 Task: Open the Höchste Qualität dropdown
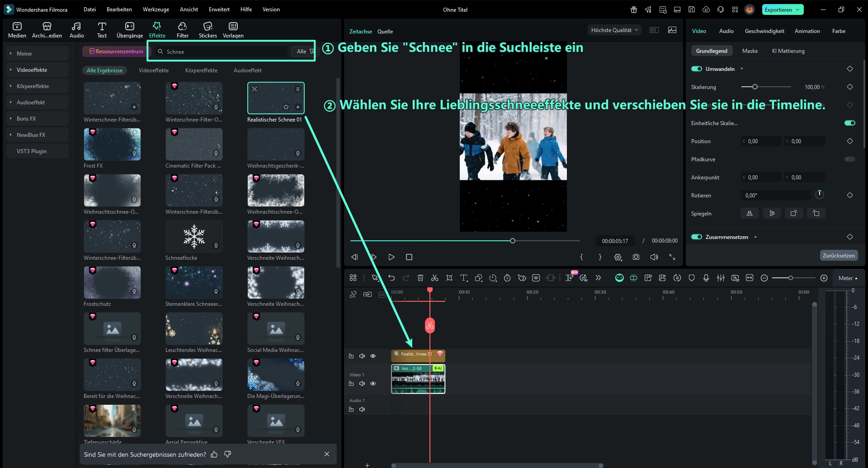click(x=613, y=30)
